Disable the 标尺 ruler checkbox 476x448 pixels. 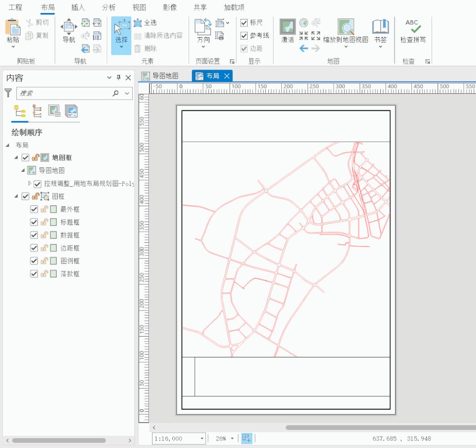tap(244, 22)
